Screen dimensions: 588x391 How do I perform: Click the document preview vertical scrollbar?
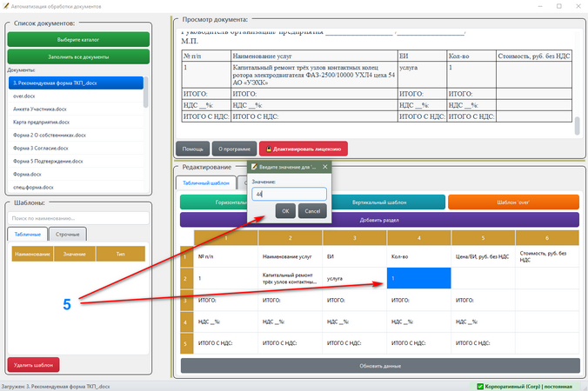[577, 125]
